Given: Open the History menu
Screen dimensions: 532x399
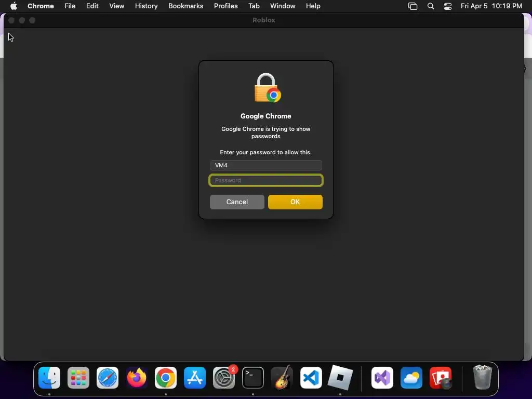Looking at the screenshot, I should 146,6.
